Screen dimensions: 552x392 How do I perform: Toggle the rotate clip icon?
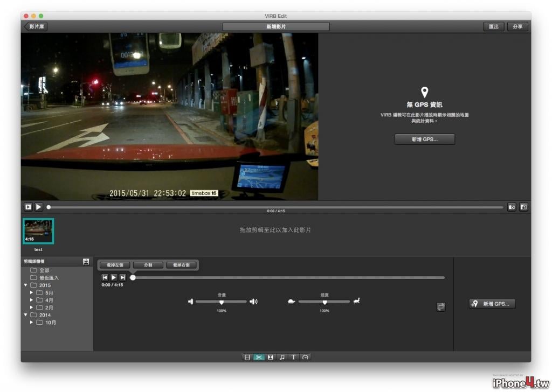[441, 306]
